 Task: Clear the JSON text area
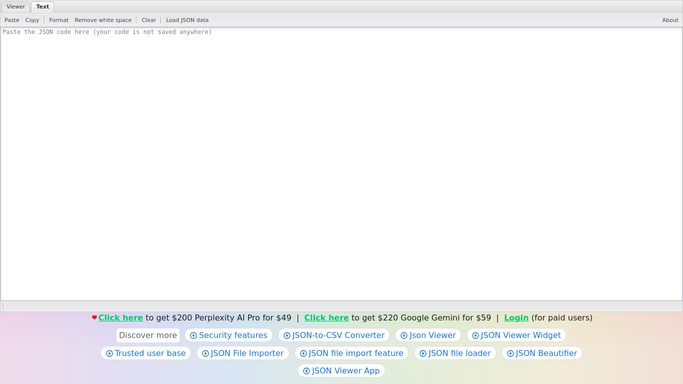coord(149,20)
